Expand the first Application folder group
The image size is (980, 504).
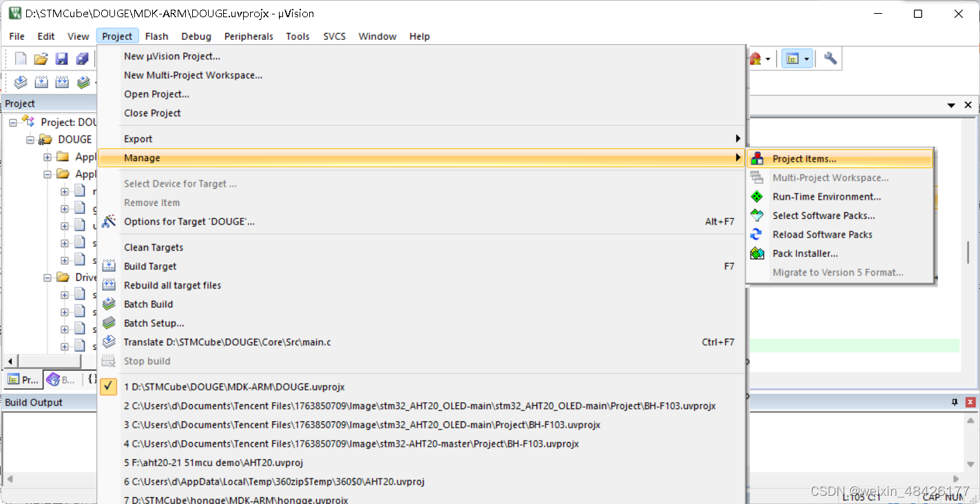tap(48, 157)
